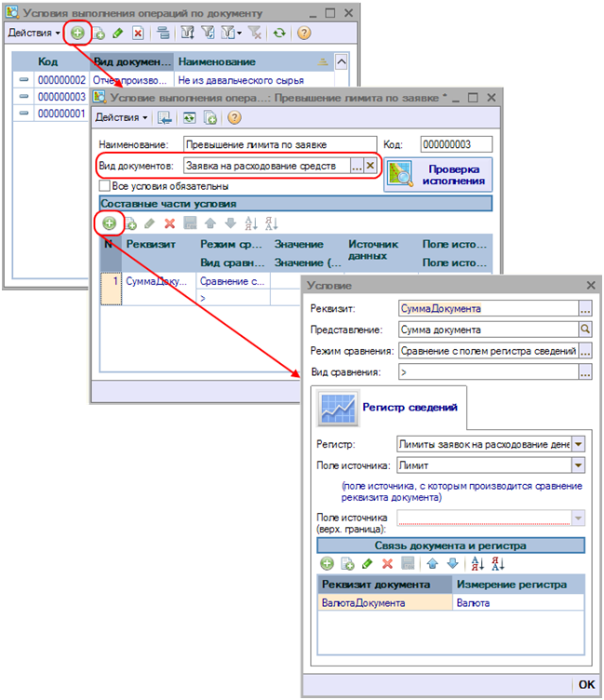604x700 pixels.
Task: Sort ascending in Связь документа и регистра toolbar
Action: point(476,563)
